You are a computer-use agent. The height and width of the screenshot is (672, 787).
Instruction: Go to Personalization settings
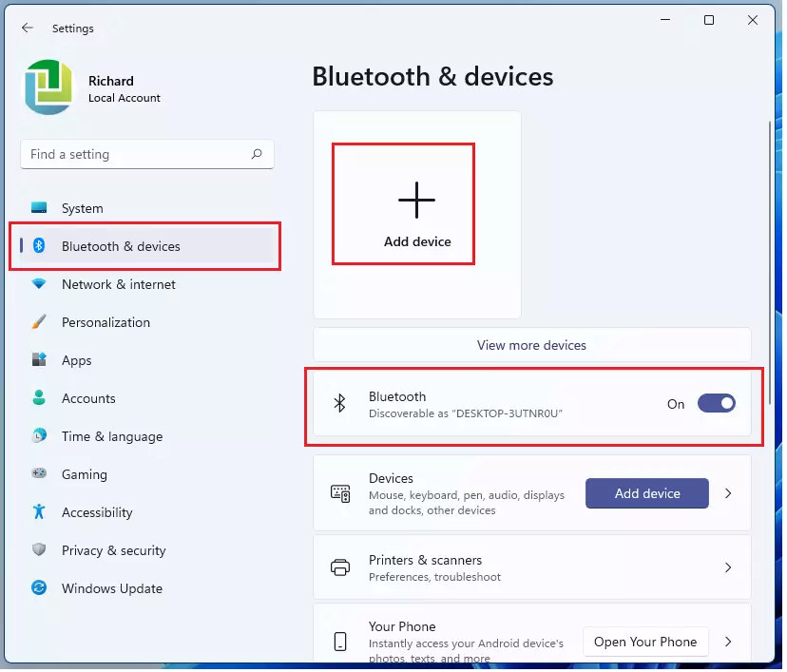pyautogui.click(x=147, y=323)
